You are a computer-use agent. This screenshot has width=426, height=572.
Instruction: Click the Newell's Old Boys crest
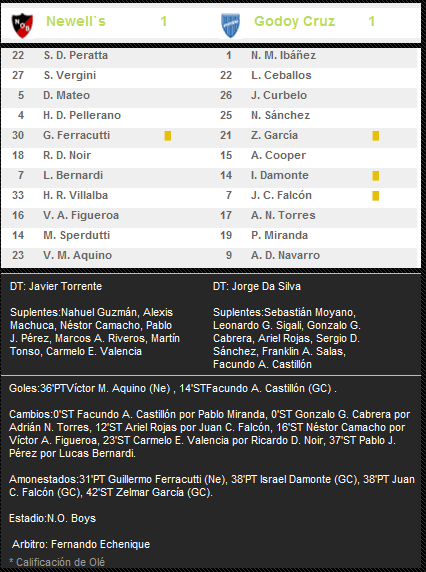[22, 25]
